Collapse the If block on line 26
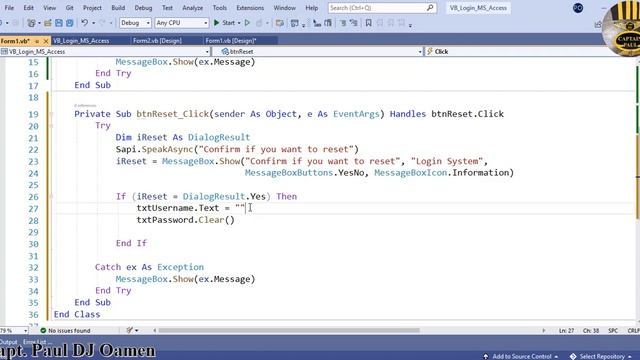 pyautogui.click(x=51, y=197)
